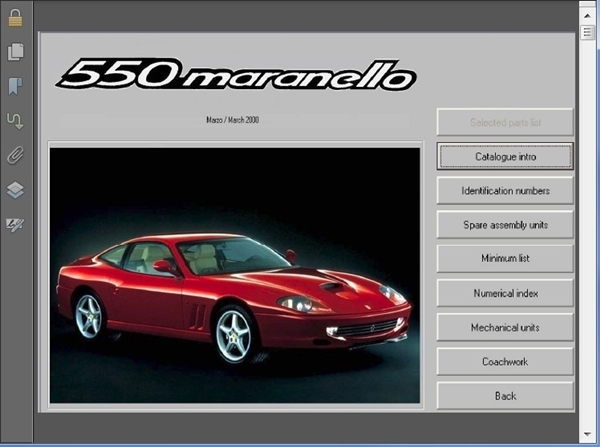This screenshot has width=600, height=447.
Task: Open Spare assembly units section
Action: coord(505,225)
